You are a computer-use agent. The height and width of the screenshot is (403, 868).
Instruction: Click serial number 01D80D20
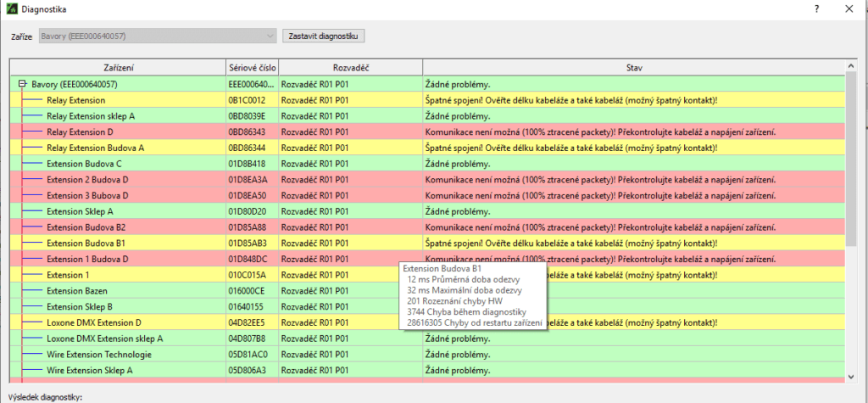(x=248, y=211)
